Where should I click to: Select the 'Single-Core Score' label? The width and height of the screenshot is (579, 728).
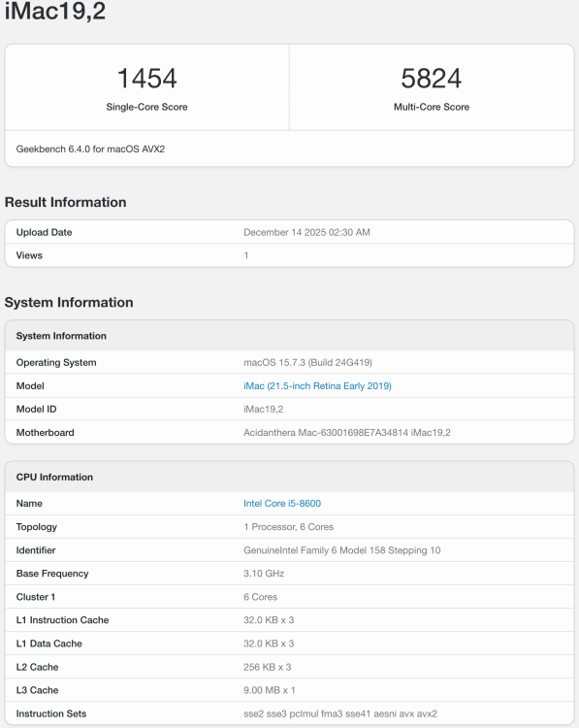pos(146,107)
